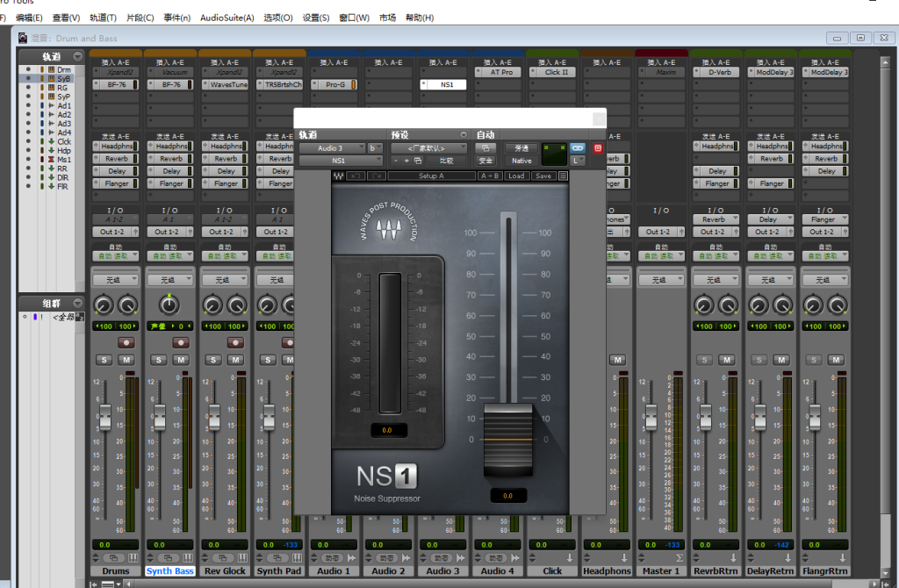
Task: Click the go-to-start arrow at bottom left
Action: (93, 584)
